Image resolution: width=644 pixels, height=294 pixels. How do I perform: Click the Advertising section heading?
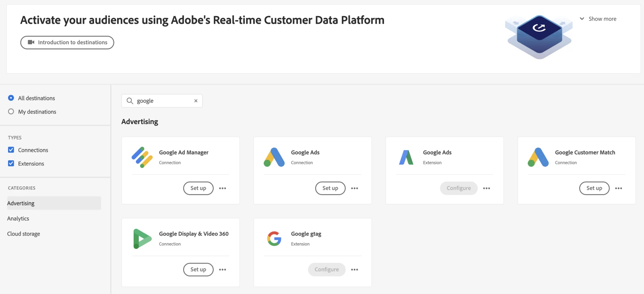coord(140,122)
